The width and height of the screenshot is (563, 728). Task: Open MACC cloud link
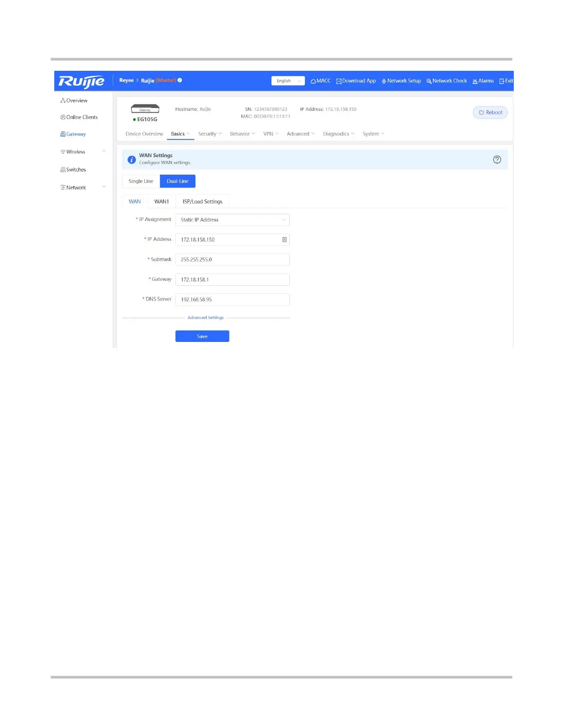(x=321, y=81)
